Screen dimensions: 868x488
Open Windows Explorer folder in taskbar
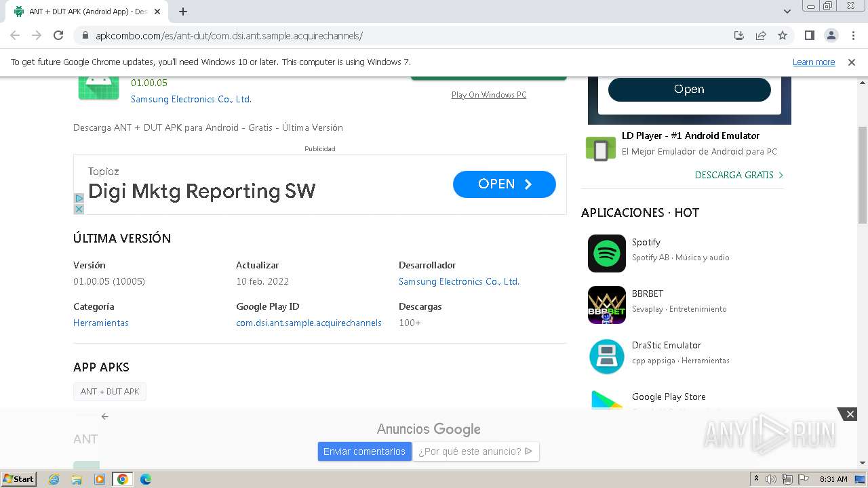pyautogui.click(x=77, y=479)
